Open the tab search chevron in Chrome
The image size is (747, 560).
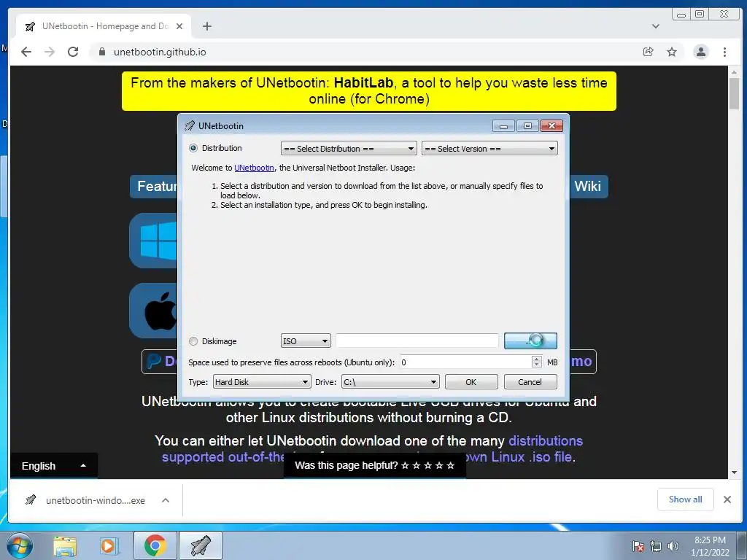[x=656, y=26]
